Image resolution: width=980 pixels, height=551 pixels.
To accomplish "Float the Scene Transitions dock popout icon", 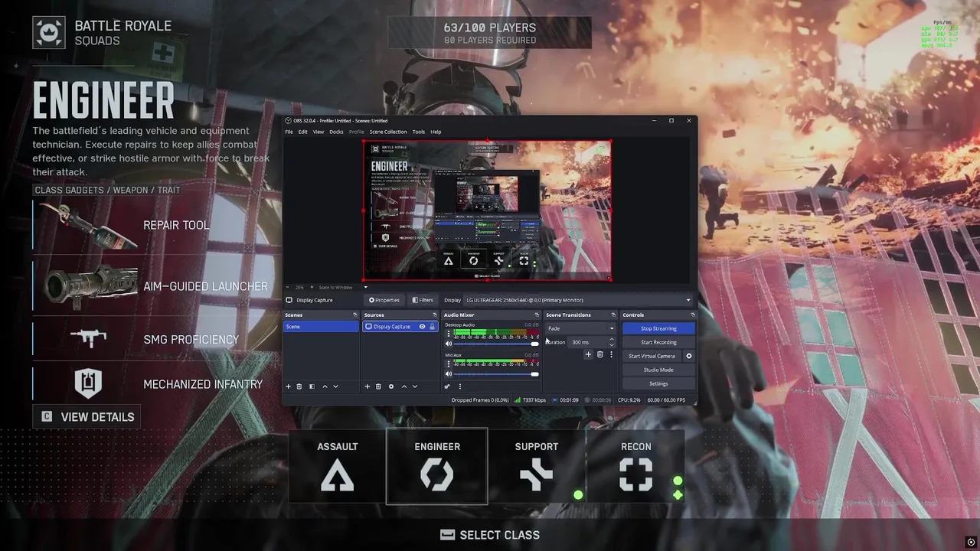I will (613, 315).
